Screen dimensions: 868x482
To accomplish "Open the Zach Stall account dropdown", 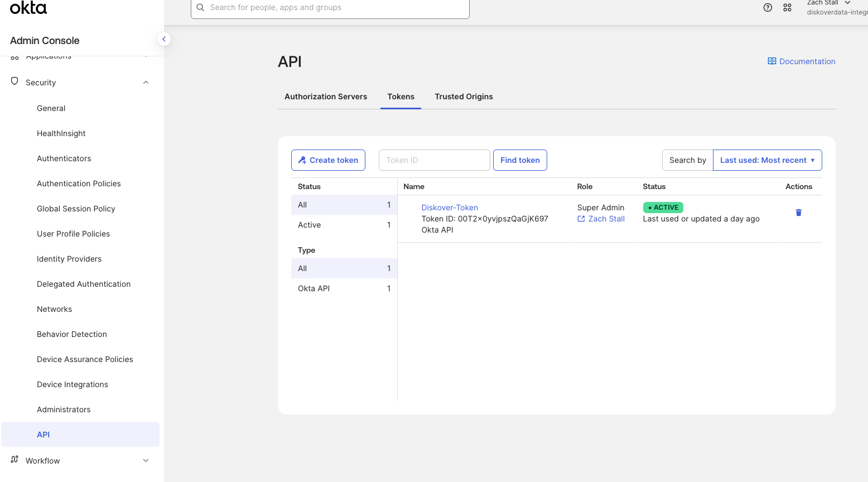I will click(x=837, y=7).
